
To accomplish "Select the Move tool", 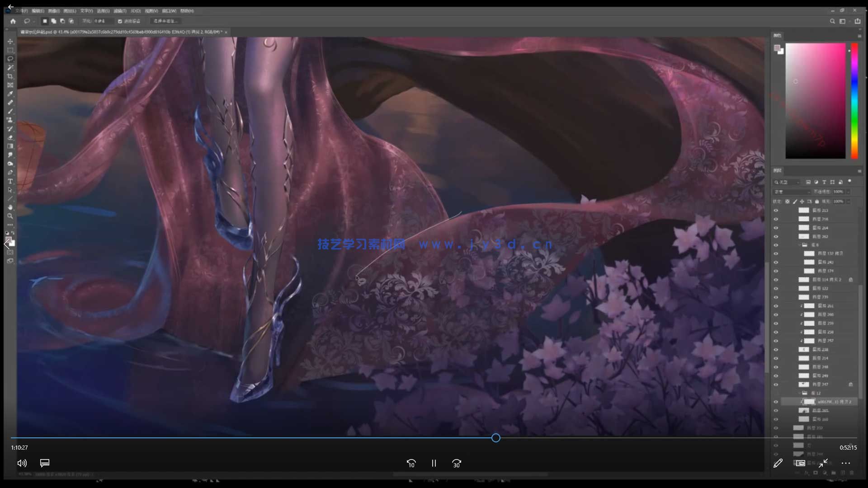I will (10, 41).
